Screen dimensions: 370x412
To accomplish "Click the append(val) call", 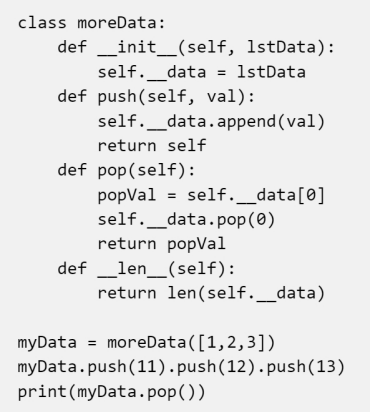I will [x=271, y=121].
